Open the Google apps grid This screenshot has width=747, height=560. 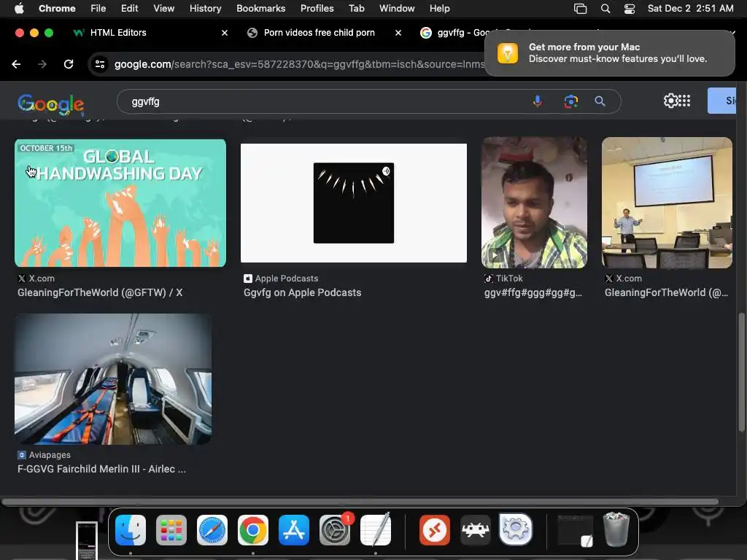[x=684, y=101]
